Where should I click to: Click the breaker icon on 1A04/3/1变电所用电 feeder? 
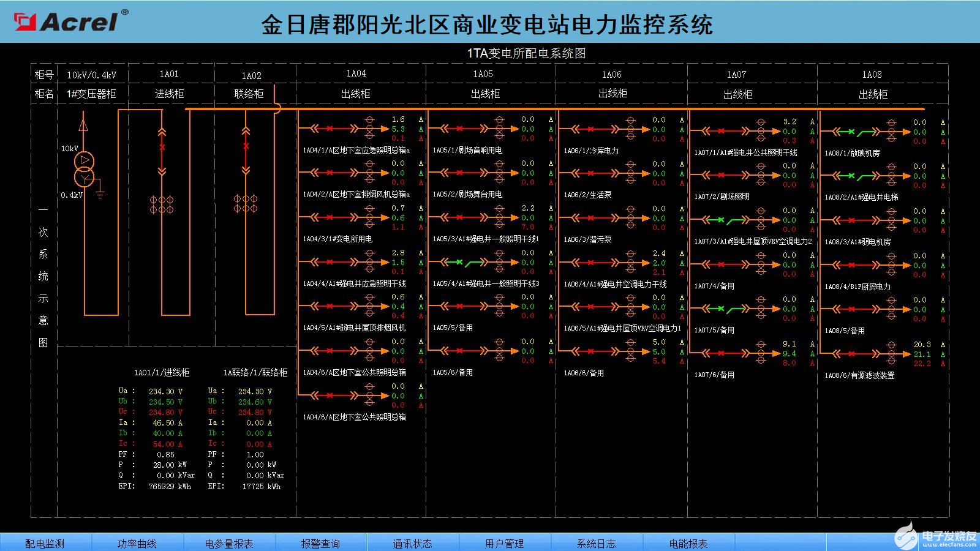(x=330, y=217)
